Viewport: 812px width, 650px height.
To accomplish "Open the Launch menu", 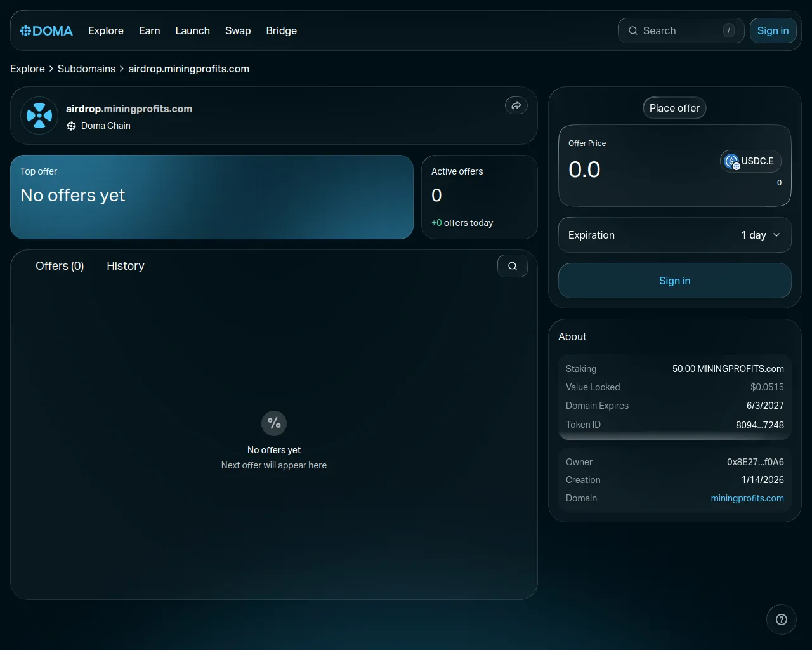I will tap(193, 30).
